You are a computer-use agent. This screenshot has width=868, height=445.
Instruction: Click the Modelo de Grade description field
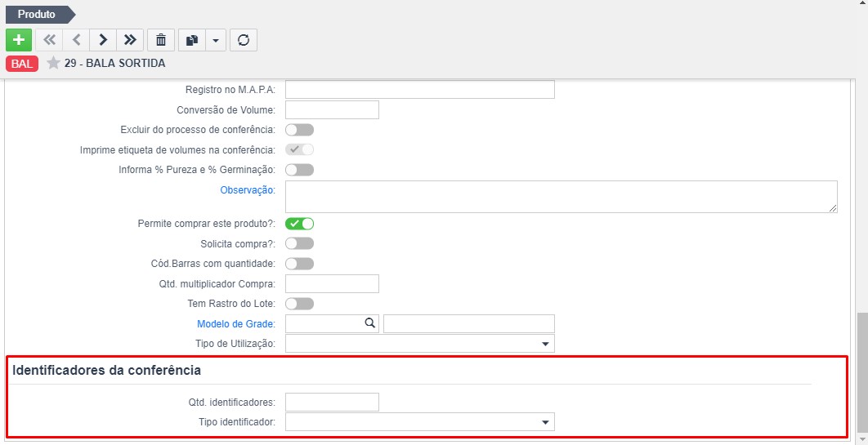click(x=469, y=324)
